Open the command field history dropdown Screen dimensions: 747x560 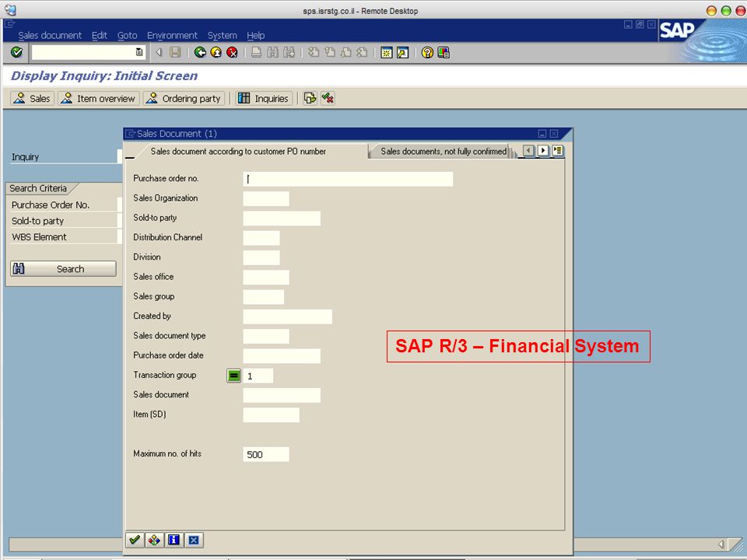[139, 52]
